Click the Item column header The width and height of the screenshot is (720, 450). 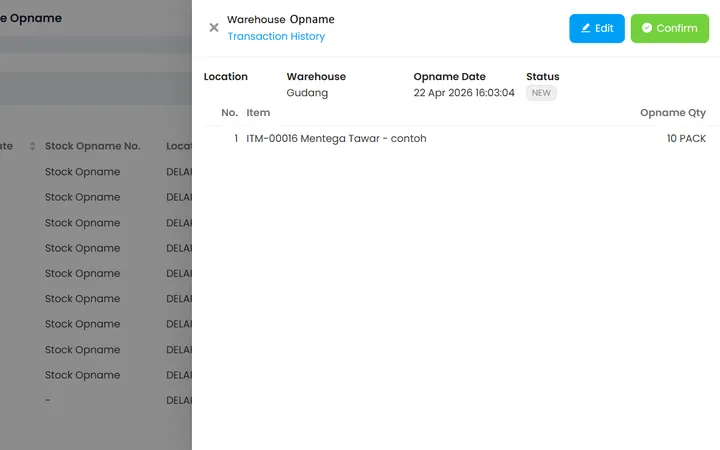pos(258,112)
